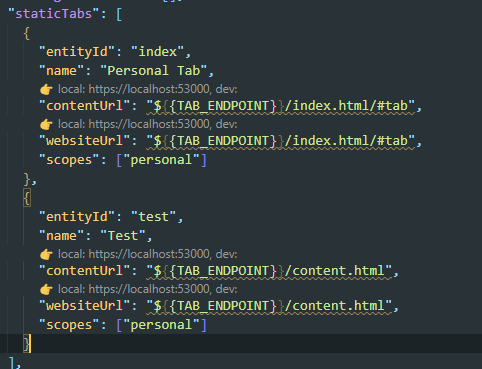Image resolution: width=482 pixels, height=369 pixels.
Task: Select the "entityId" key on the "index" line
Action: pyautogui.click(x=77, y=52)
